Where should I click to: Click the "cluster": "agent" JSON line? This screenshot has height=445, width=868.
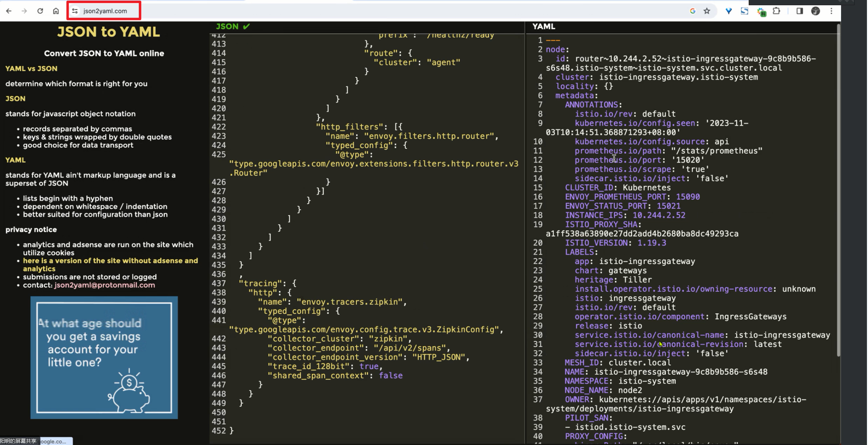coord(417,62)
